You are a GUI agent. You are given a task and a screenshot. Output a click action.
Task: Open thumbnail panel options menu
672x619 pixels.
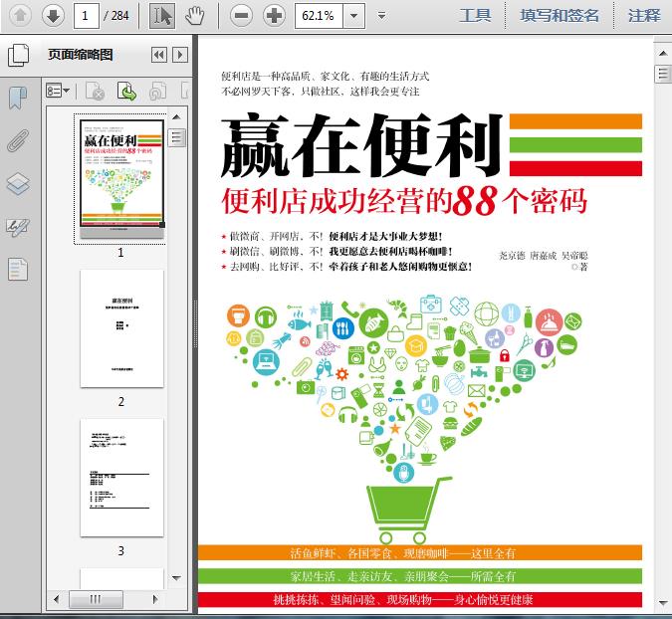point(58,92)
